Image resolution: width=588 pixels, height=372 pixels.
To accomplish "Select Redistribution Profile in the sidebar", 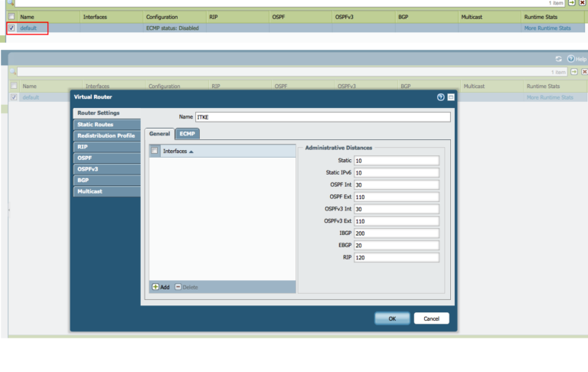I will 106,135.
